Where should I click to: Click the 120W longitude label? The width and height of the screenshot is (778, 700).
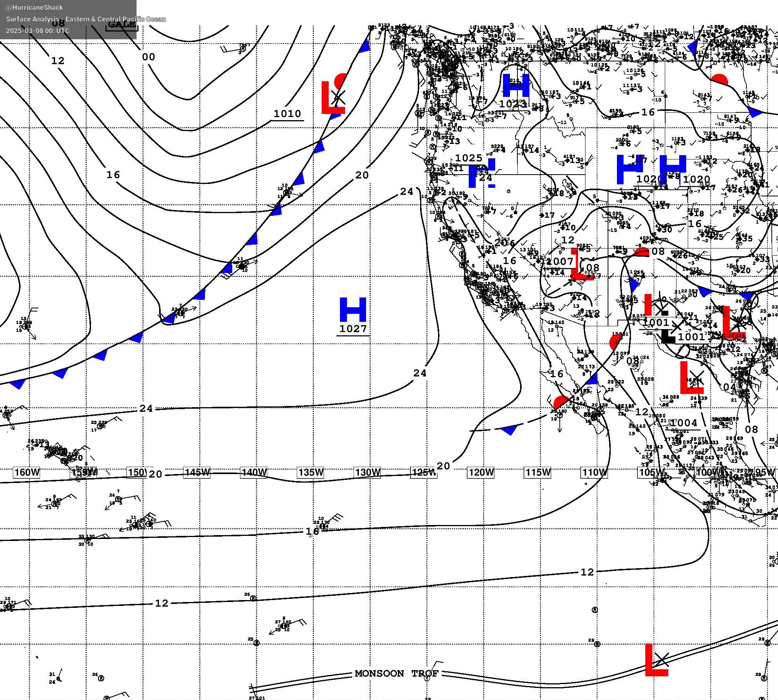click(481, 472)
